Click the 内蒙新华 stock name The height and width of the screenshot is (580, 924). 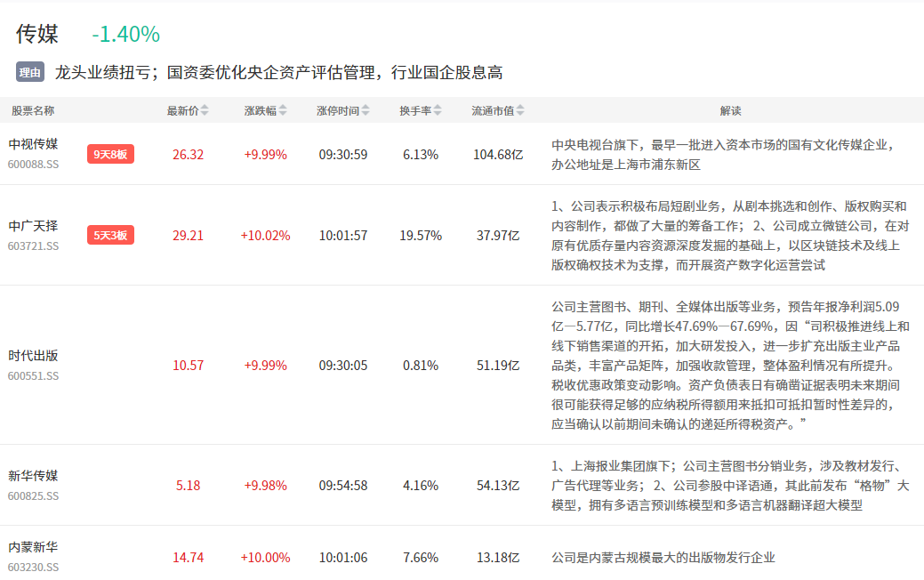tap(34, 547)
